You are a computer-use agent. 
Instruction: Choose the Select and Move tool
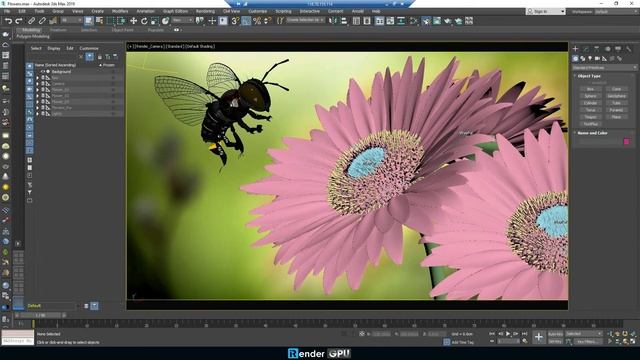coord(133,21)
